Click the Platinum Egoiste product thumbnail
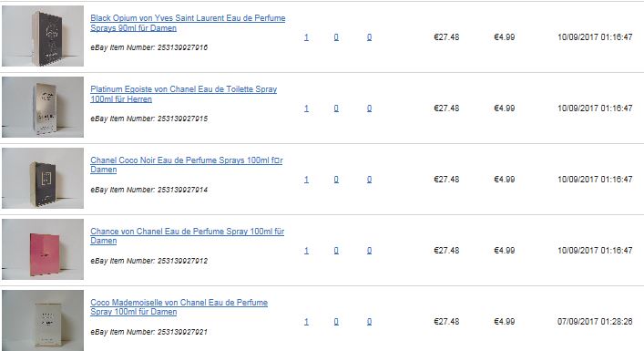 click(43, 107)
